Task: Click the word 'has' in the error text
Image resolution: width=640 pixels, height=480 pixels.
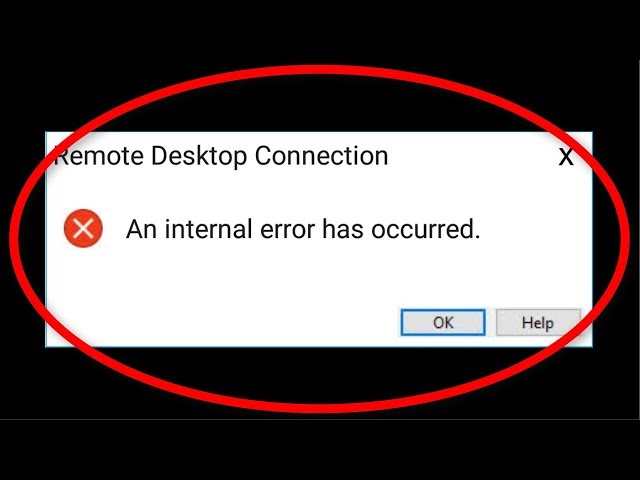Action: pyautogui.click(x=342, y=229)
